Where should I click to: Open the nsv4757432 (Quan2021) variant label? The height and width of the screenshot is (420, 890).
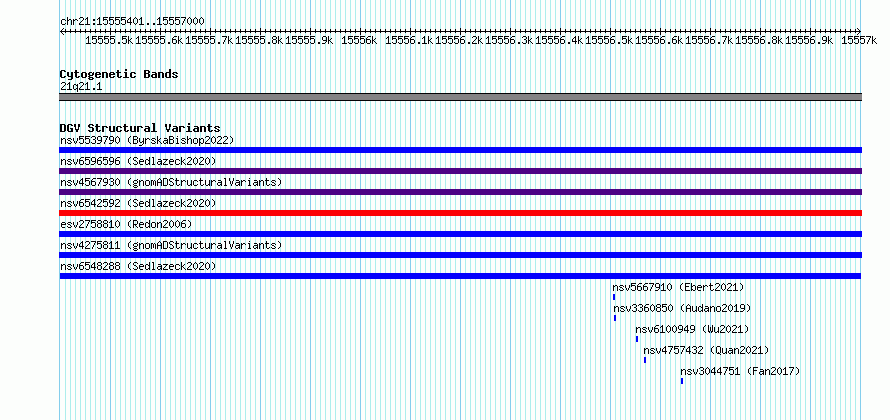tap(707, 350)
